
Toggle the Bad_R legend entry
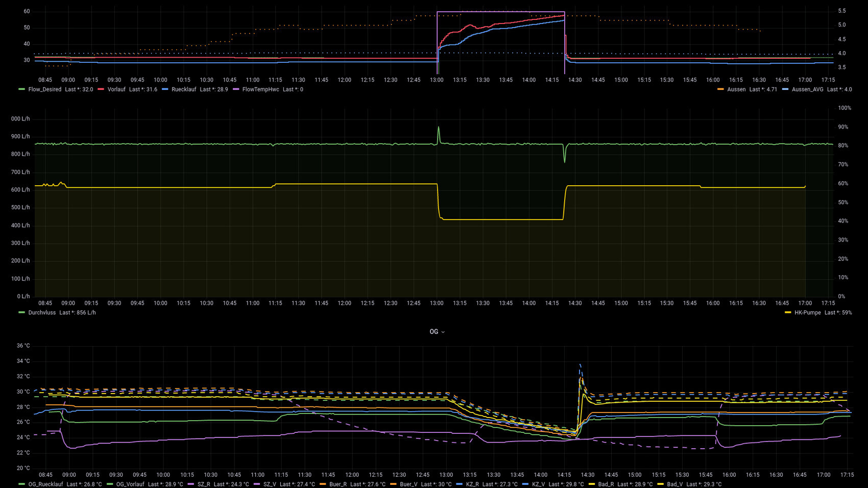606,484
